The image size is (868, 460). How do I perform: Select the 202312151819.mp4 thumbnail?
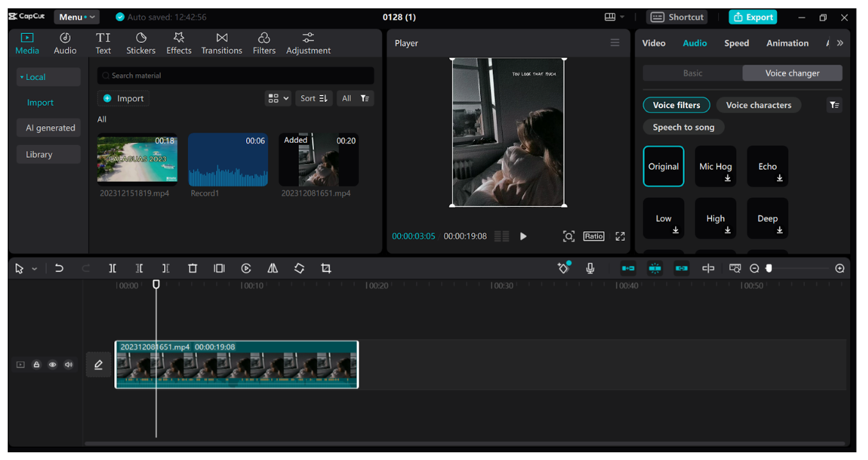(x=137, y=160)
